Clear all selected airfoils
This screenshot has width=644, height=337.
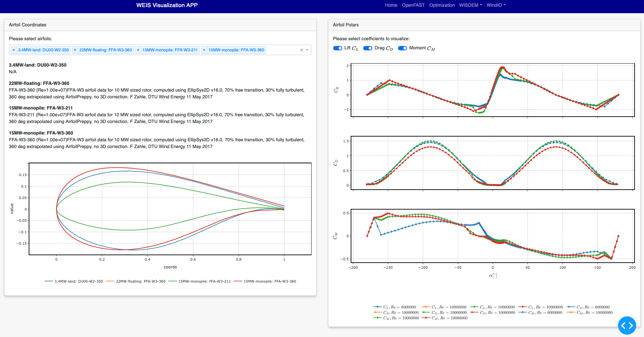pos(302,50)
